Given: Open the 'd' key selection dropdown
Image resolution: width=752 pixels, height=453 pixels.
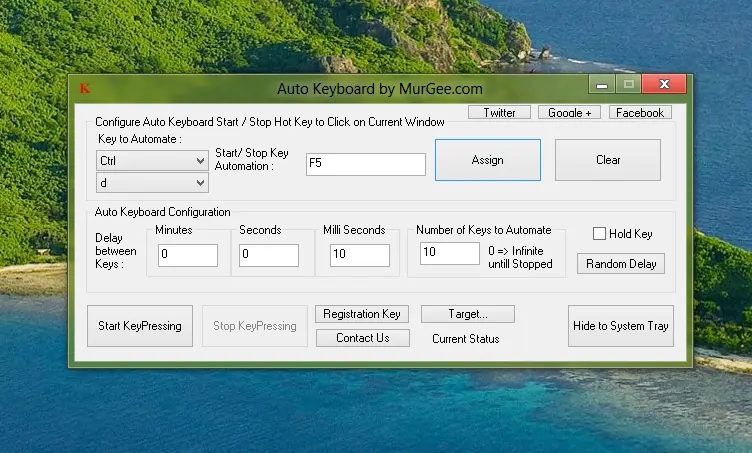Looking at the screenshot, I should point(152,183).
